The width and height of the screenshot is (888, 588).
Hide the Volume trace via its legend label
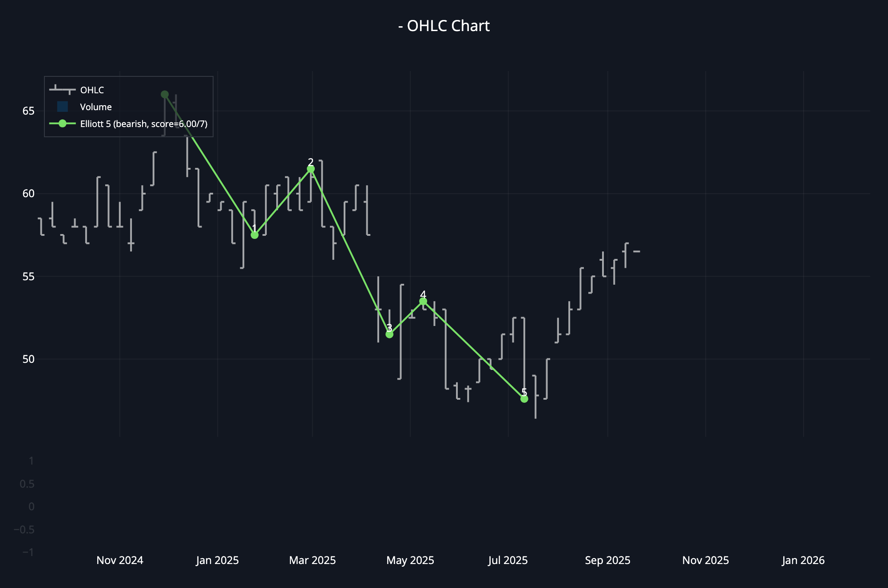click(x=96, y=107)
